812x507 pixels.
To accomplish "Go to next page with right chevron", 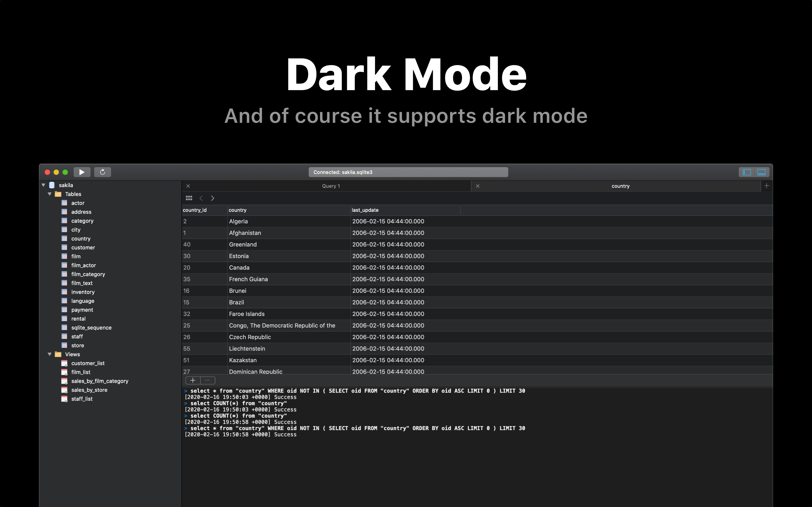I will coord(212,198).
